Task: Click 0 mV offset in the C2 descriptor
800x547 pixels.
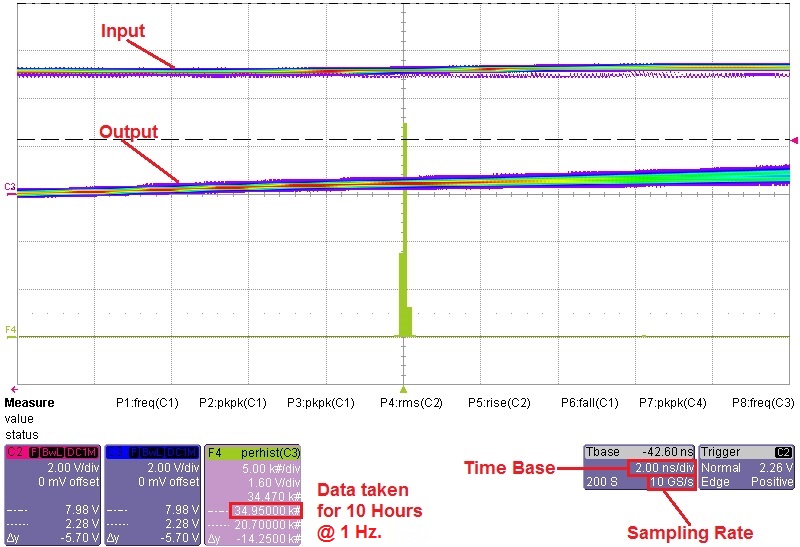Action: pyautogui.click(x=68, y=482)
